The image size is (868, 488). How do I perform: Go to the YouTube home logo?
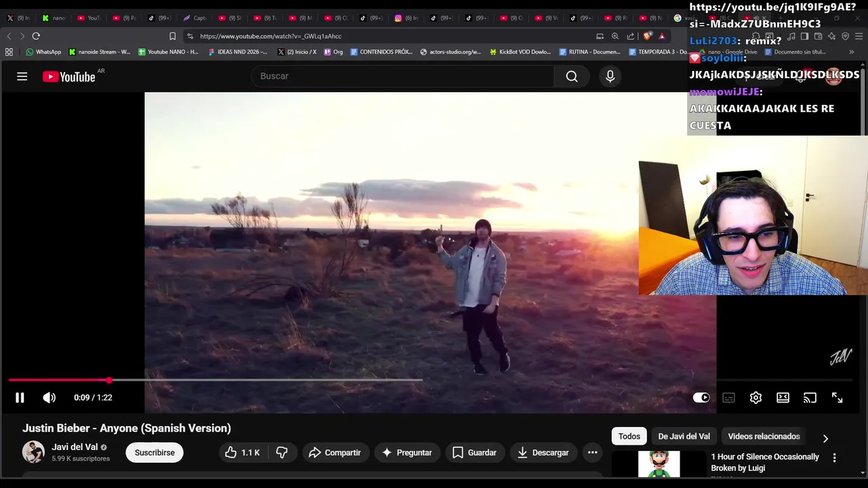[x=68, y=77]
